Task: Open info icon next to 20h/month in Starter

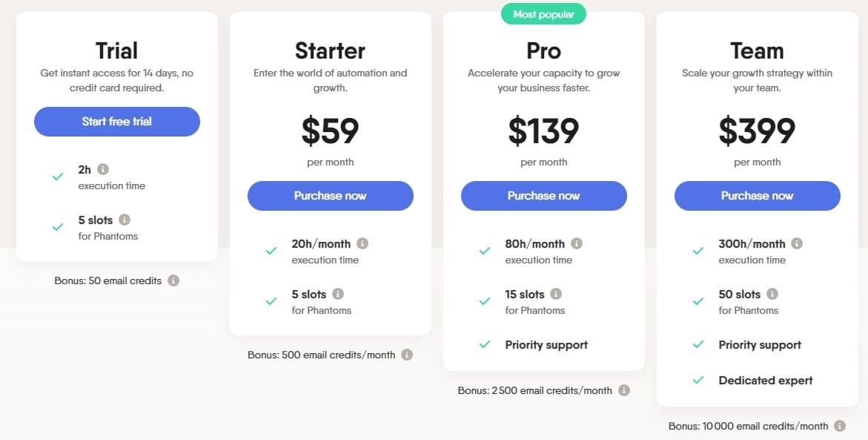Action: pos(362,243)
